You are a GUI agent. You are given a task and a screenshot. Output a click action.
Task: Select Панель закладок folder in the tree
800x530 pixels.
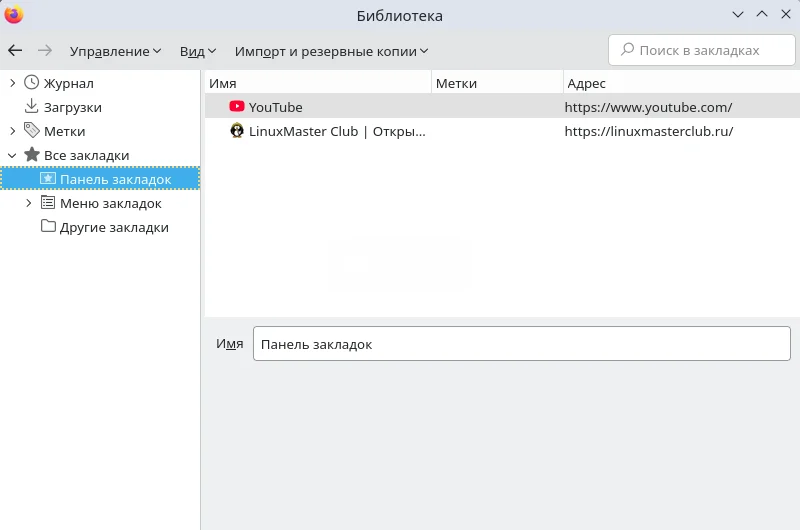click(x=100, y=179)
